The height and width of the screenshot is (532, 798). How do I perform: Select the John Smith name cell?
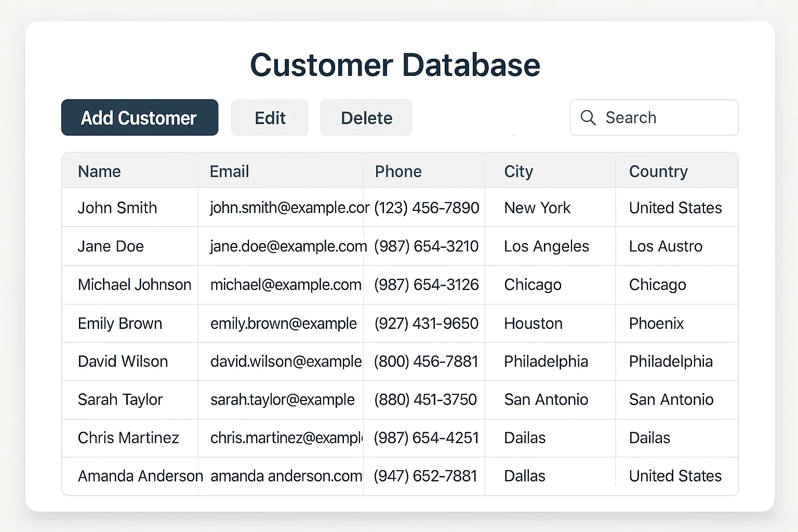[x=130, y=207]
